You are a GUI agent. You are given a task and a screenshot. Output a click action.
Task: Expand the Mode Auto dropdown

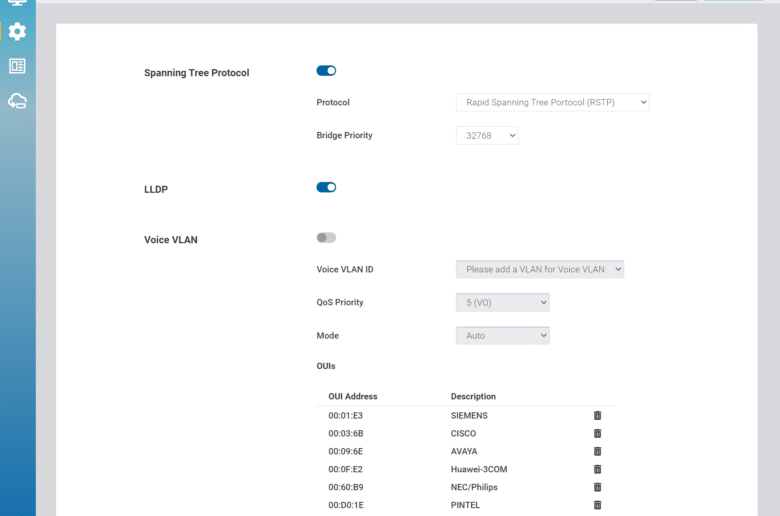point(502,335)
